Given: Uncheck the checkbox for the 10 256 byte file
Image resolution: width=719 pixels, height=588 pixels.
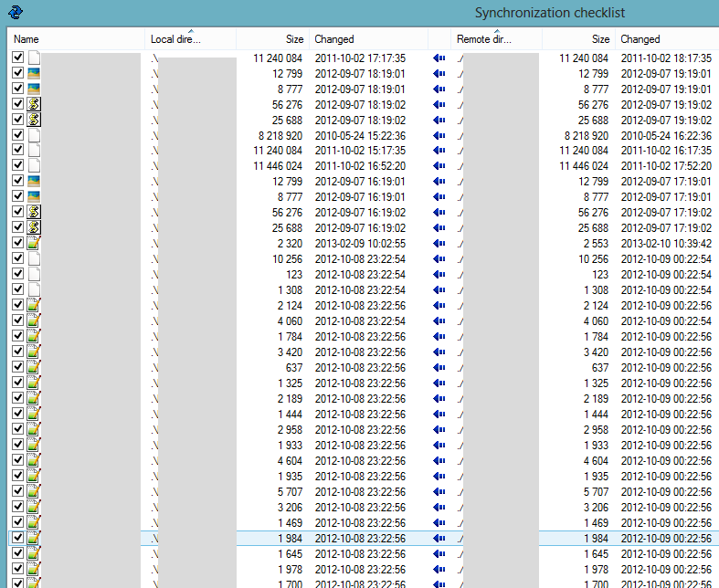Looking at the screenshot, I should pos(17,259).
